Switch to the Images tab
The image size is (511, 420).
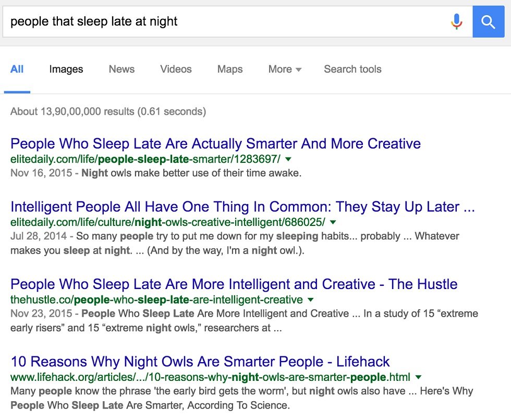point(66,69)
